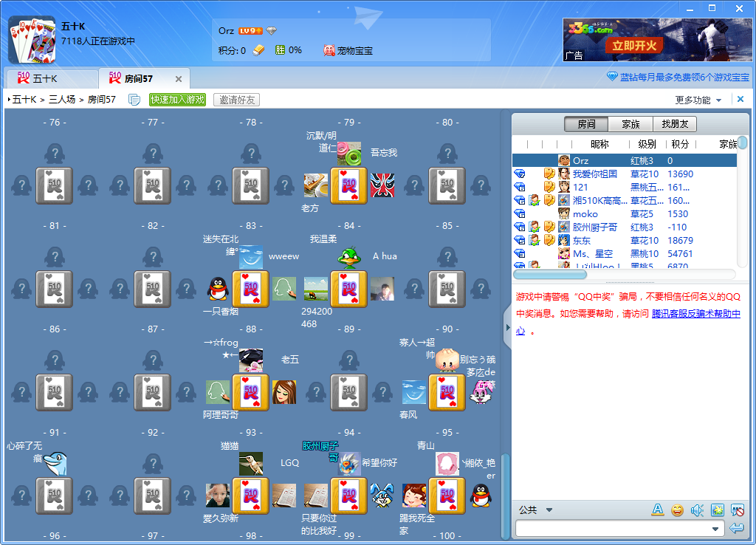Sit at empty seat above table 76
Image resolution: width=756 pixels, height=545 pixels.
point(54,154)
